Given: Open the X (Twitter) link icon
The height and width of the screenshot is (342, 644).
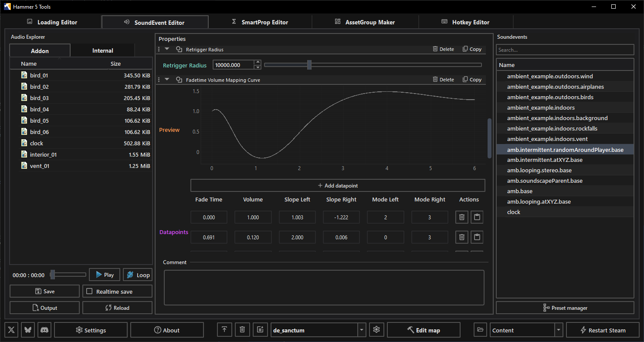Looking at the screenshot, I should pos(11,330).
